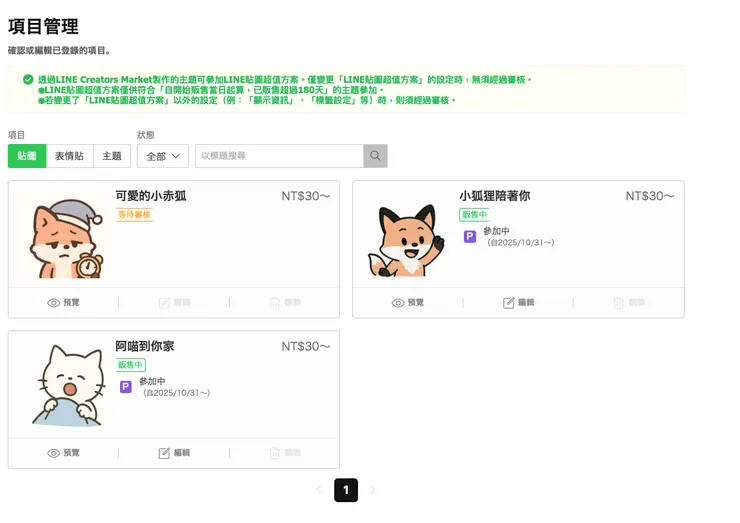Screen dimensions: 740x523
Task: Click the 參加中 text on 阿喵到你家 card
Action: pyautogui.click(x=152, y=381)
